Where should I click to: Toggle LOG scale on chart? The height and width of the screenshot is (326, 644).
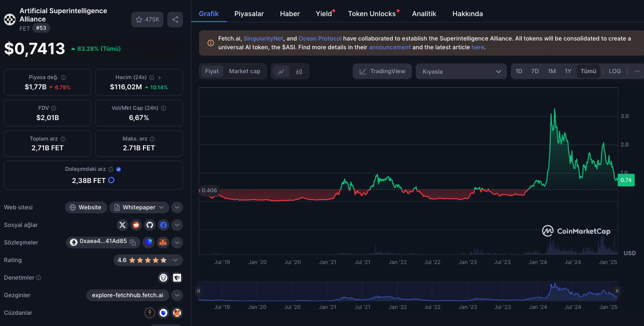coord(615,71)
